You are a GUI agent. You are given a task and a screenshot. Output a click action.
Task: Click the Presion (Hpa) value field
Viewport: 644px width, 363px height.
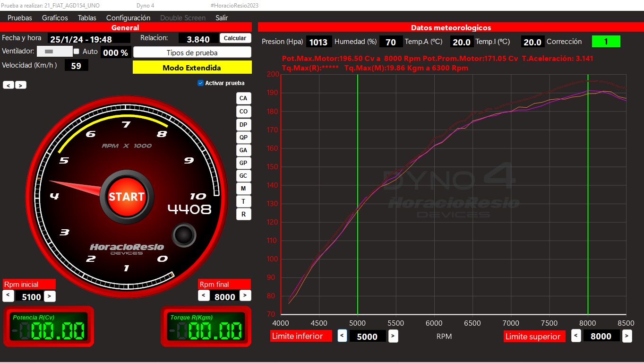tap(319, 42)
